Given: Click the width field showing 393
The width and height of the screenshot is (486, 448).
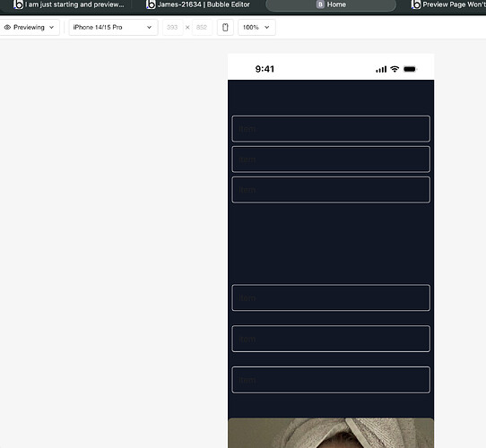Looking at the screenshot, I should click(x=172, y=27).
